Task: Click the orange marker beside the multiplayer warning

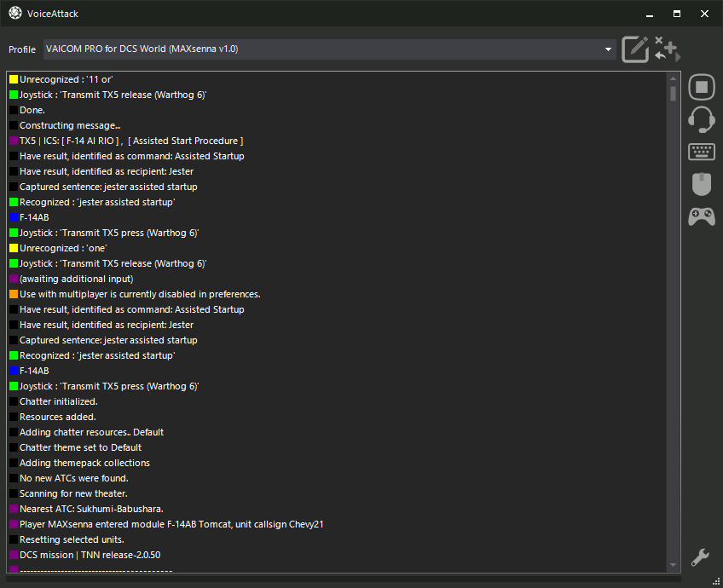Action: (x=14, y=294)
